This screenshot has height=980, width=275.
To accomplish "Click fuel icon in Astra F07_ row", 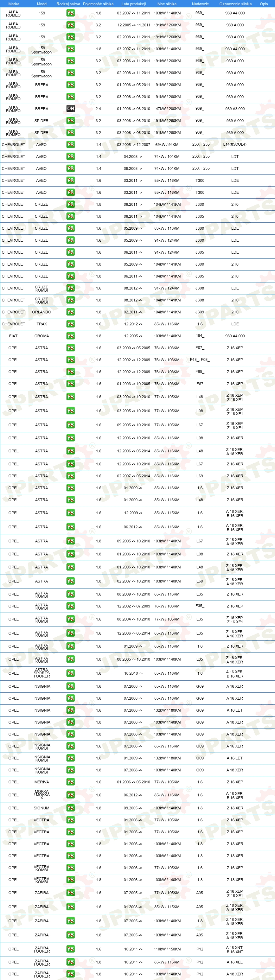I will 70,348.
